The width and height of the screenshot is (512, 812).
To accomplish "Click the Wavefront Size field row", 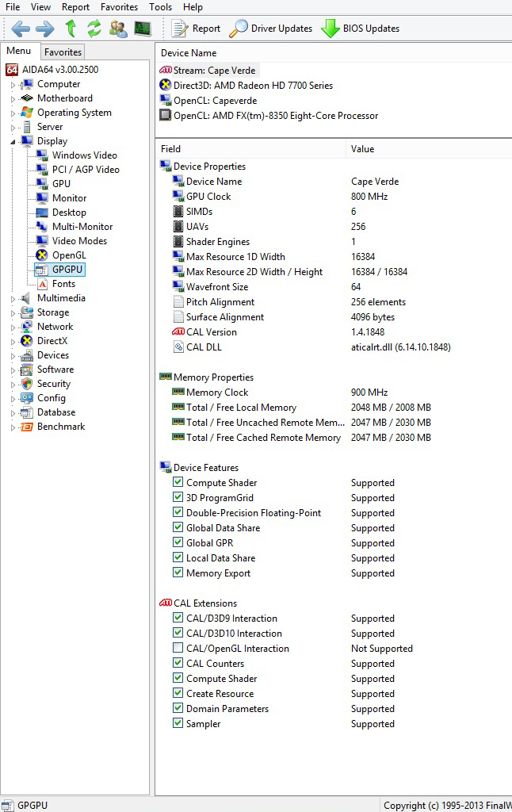I will (334, 286).
